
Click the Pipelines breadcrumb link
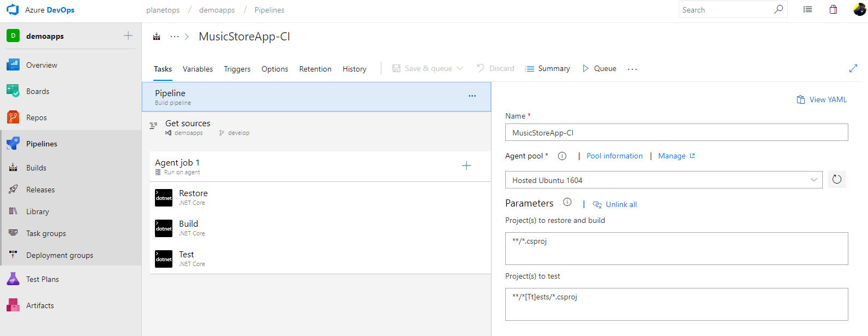270,10
